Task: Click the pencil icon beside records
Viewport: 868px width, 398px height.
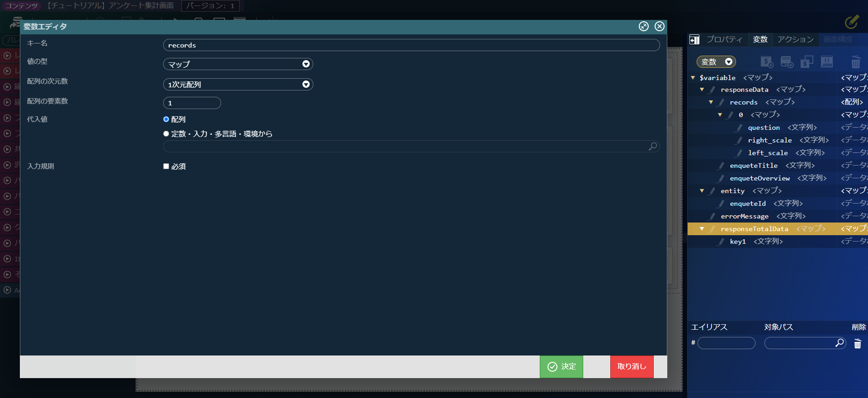Action: (x=722, y=102)
